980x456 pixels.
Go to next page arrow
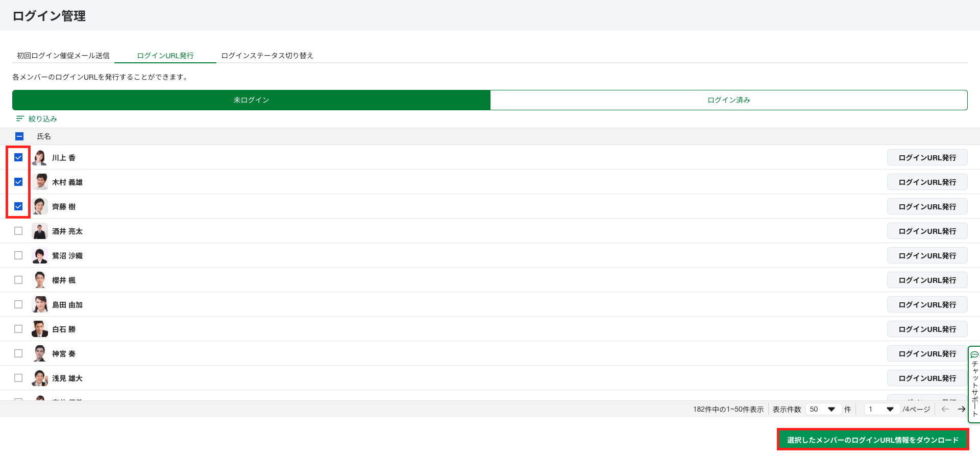pos(961,409)
